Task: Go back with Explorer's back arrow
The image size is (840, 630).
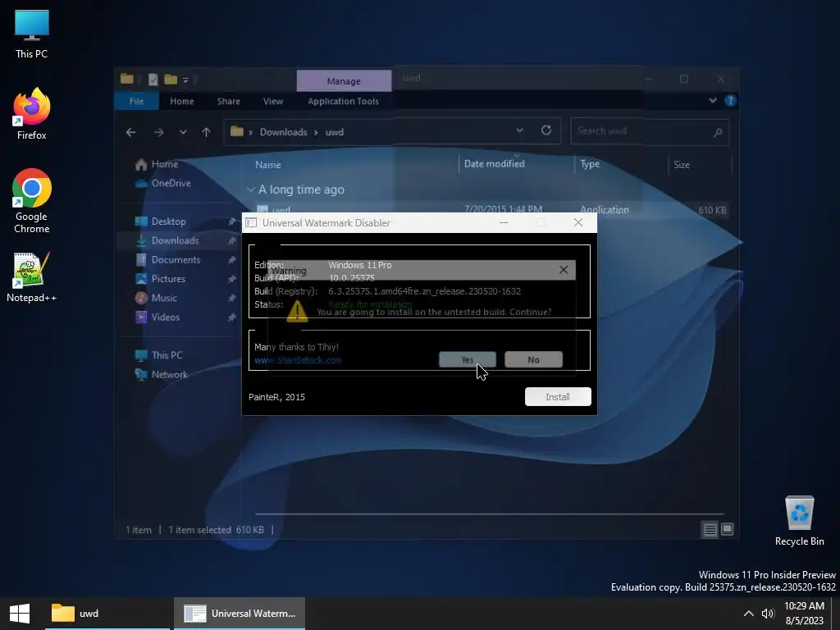Action: (x=130, y=132)
